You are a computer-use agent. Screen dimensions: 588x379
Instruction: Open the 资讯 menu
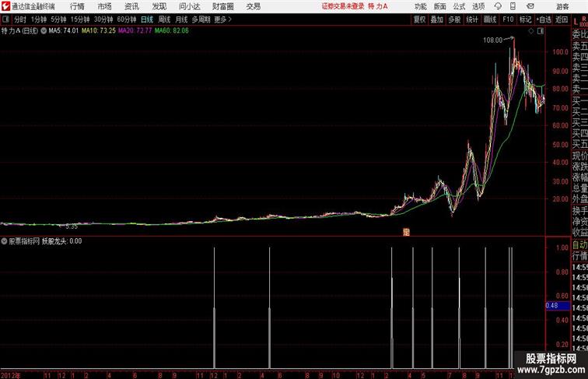pos(131,6)
